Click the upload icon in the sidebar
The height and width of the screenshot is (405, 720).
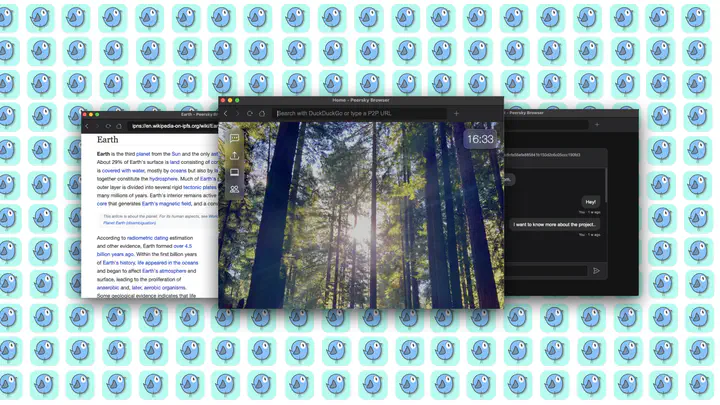point(234,155)
